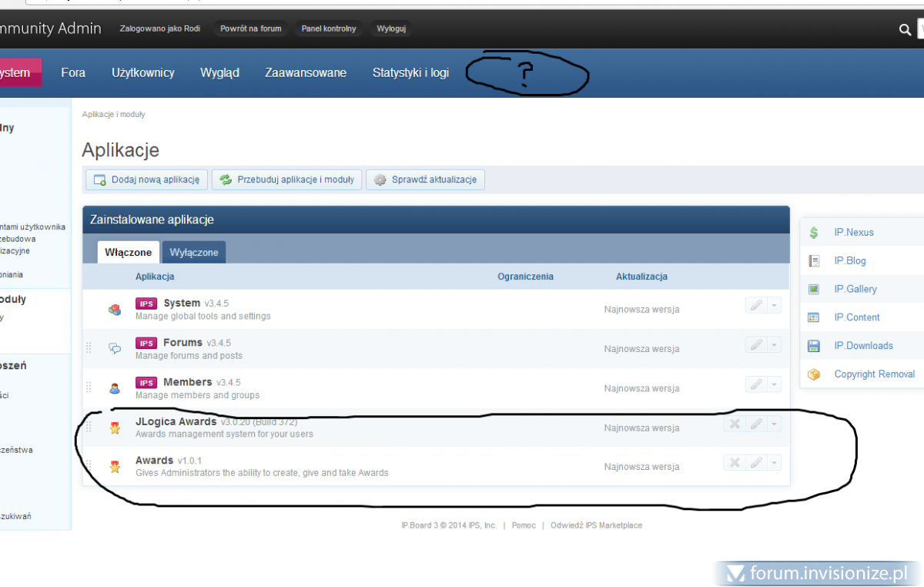This screenshot has height=587, width=924.
Task: Click the Wyloguj button
Action: (x=391, y=29)
